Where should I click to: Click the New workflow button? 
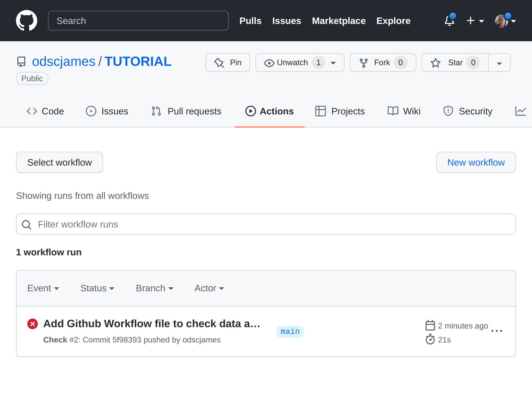point(476,162)
